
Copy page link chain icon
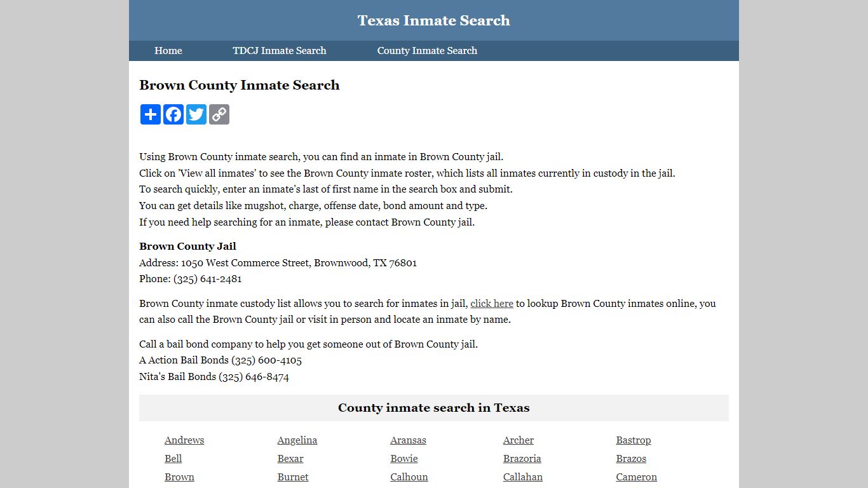(x=219, y=114)
